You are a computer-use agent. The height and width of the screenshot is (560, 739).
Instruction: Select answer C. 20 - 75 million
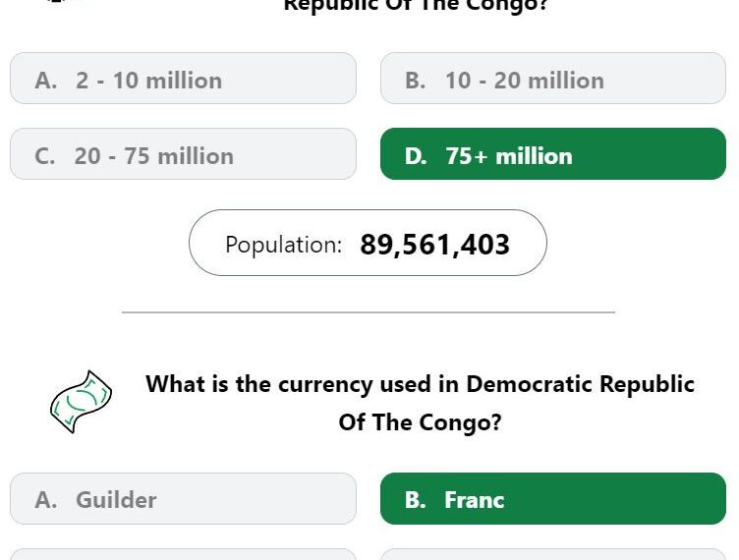point(183,153)
